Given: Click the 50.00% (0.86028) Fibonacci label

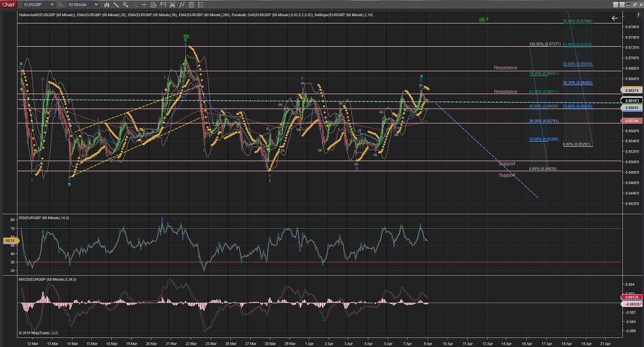Looking at the screenshot, I should click(544, 106).
